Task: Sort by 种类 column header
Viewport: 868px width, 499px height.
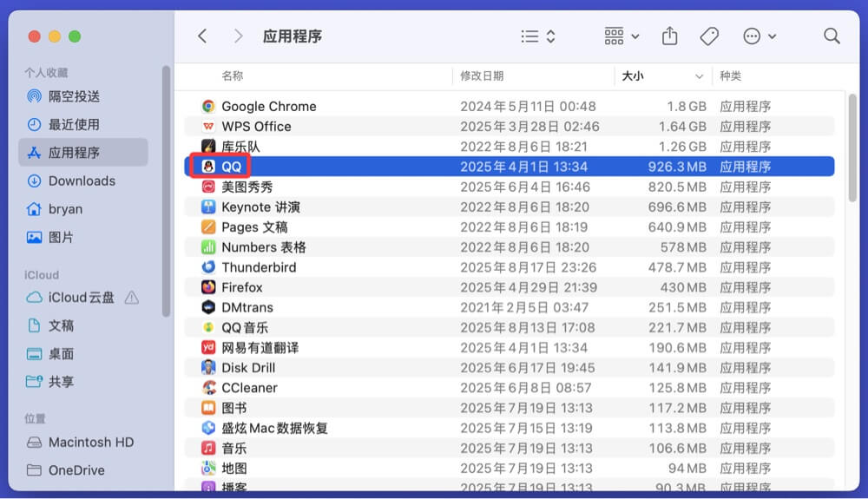Action: coord(730,76)
